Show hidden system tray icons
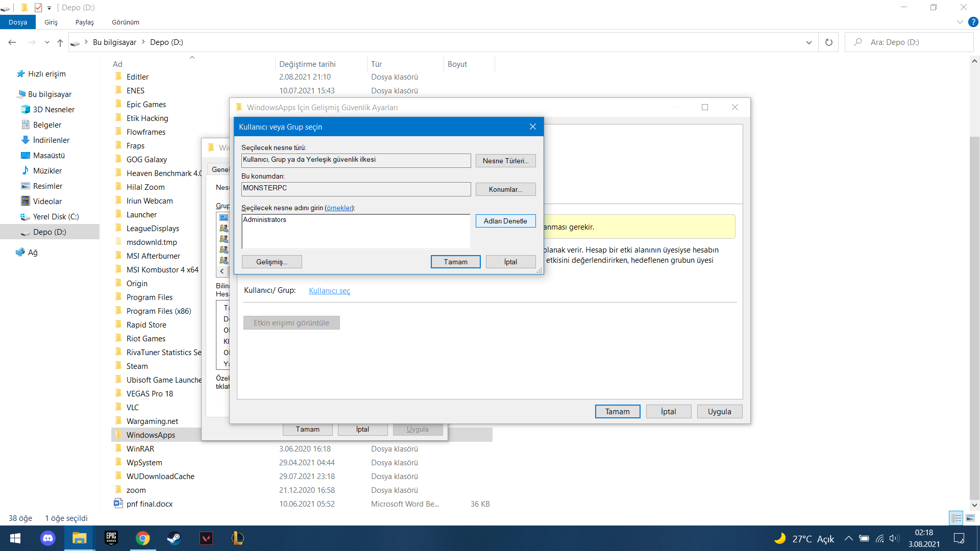The width and height of the screenshot is (980, 551). pos(848,538)
